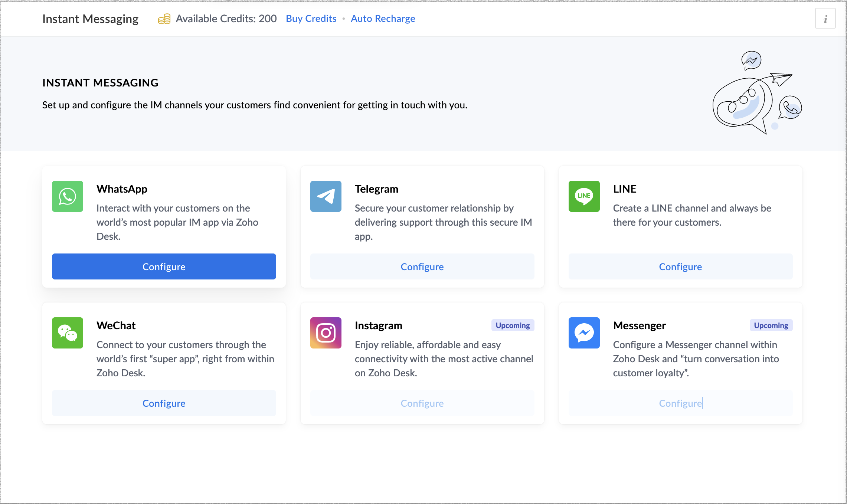Click 'Configure a Messenger channel within' description
This screenshot has width=847, height=504.
tap(696, 359)
